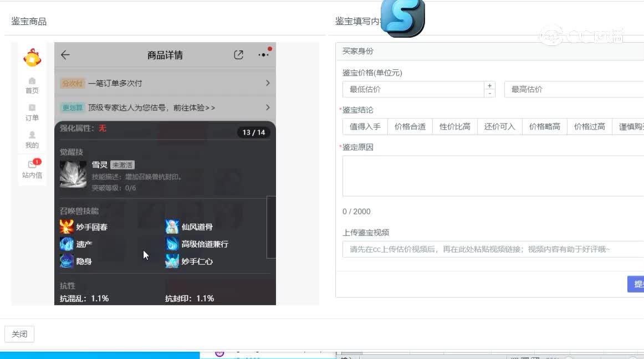
Task: Click the blue submit button
Action: (636, 284)
